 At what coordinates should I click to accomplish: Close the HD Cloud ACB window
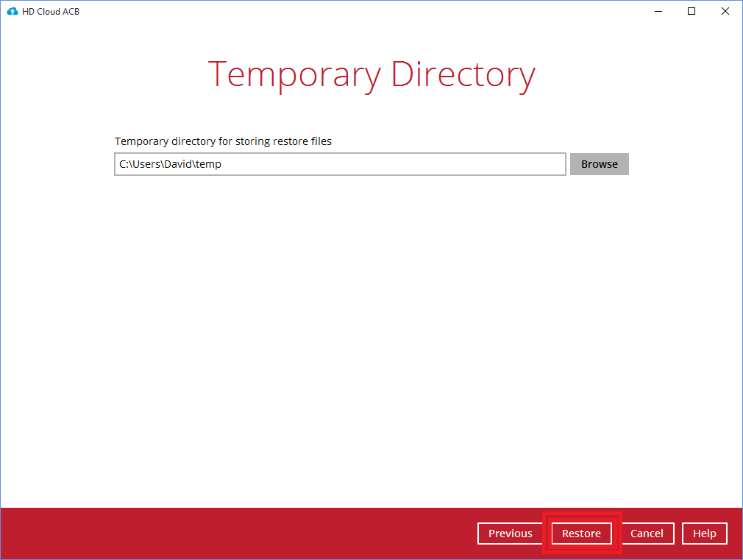coord(725,11)
